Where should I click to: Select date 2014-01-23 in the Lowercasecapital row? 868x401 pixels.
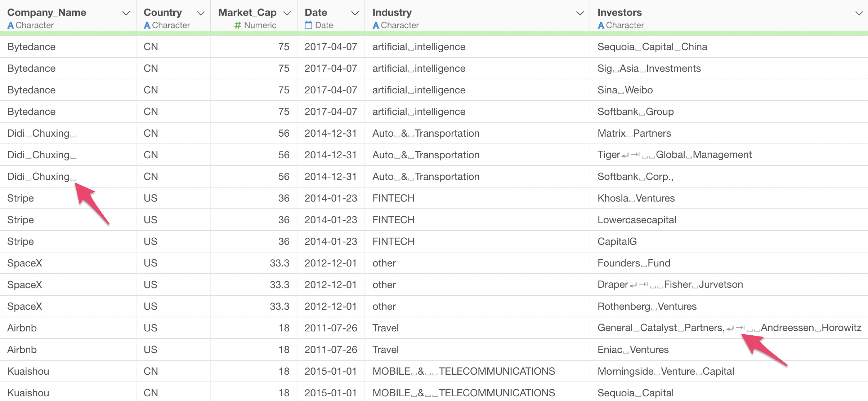tap(331, 220)
